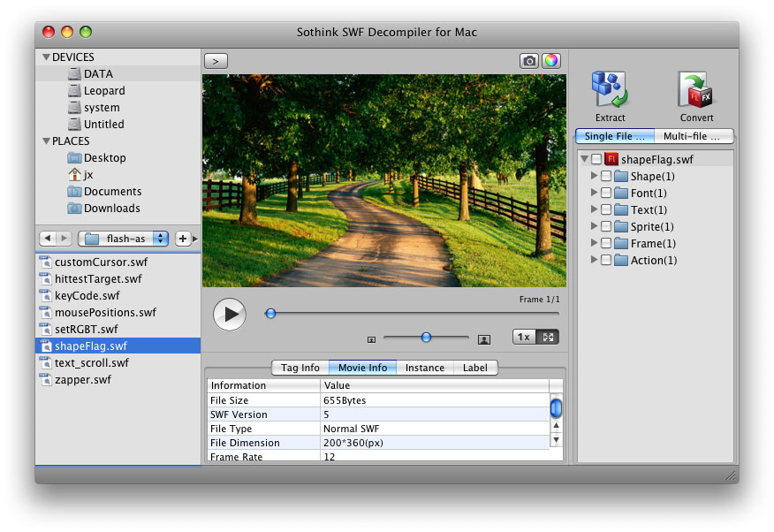Image resolution: width=774 pixels, height=532 pixels.
Task: Expand the Font(1) folder
Action: [x=594, y=192]
